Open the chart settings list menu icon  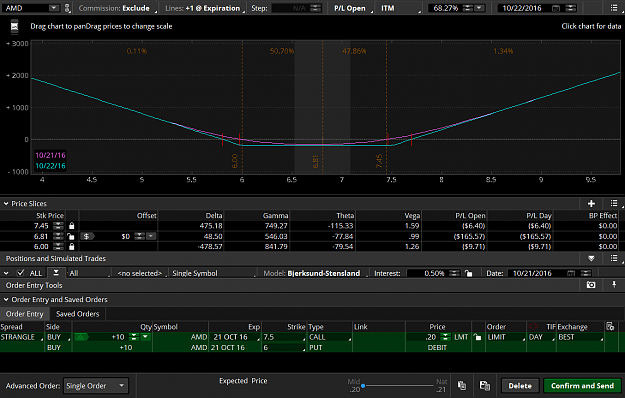click(614, 8)
